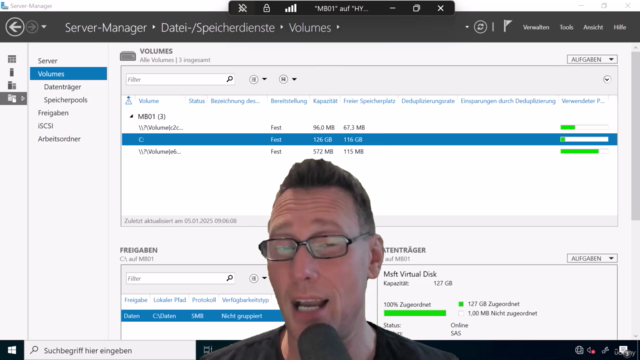Click the volume icon in system tray
640x360 pixels.
pos(591,350)
